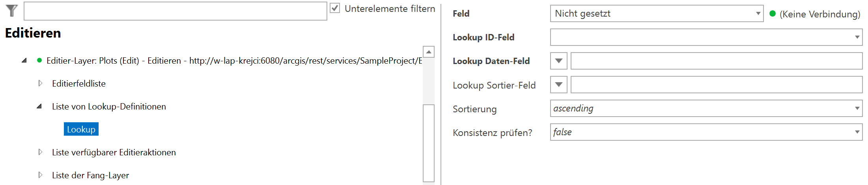Click green status dot of Editier-Layer

tap(39, 60)
